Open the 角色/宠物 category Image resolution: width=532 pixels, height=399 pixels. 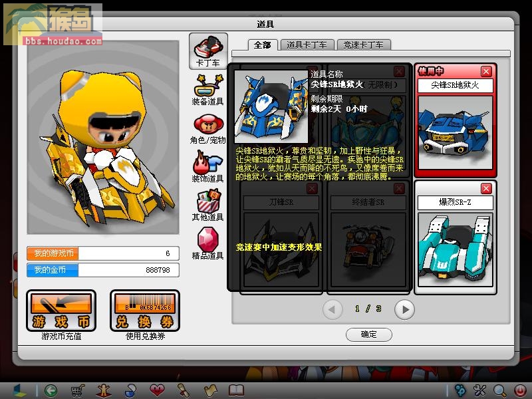tap(208, 129)
